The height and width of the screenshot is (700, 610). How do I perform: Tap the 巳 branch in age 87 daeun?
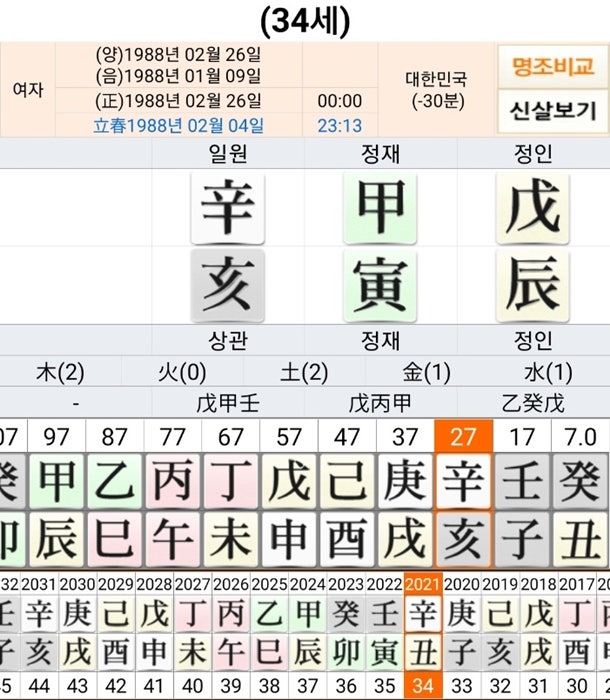(115, 539)
